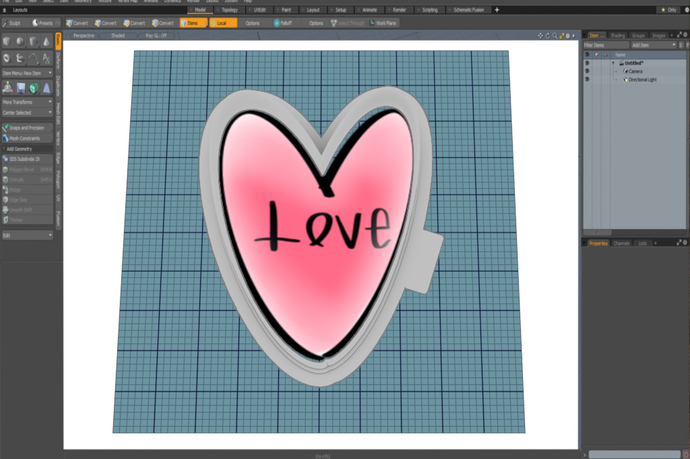
Task: Open the vertical Deform tab
Action: tap(58, 61)
